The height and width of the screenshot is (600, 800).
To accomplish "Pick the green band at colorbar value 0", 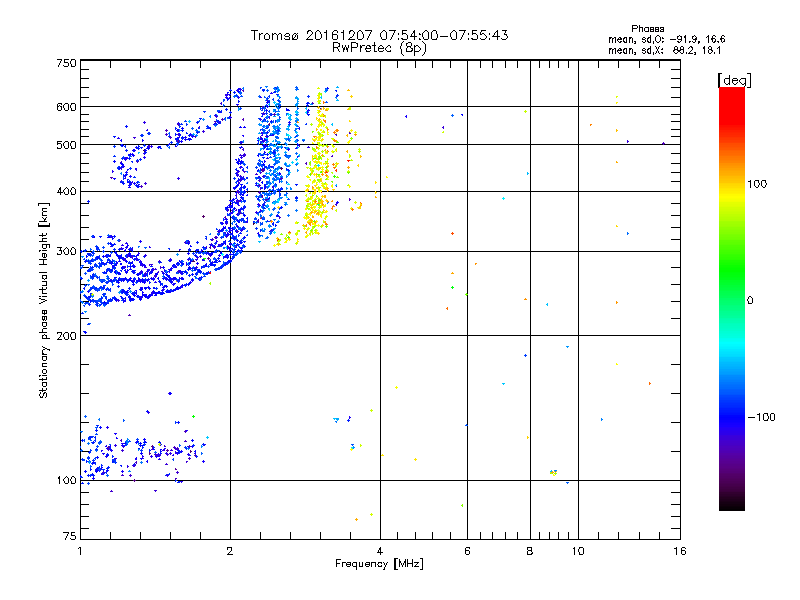I will 732,301.
